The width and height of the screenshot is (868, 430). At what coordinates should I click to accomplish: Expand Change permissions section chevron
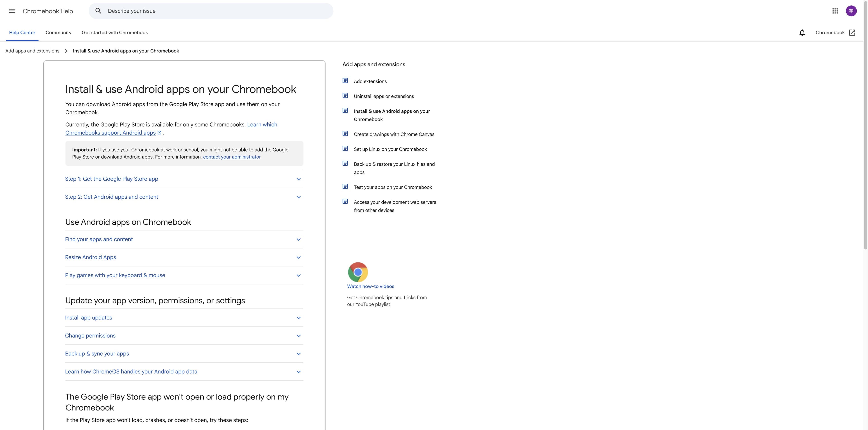pos(299,336)
